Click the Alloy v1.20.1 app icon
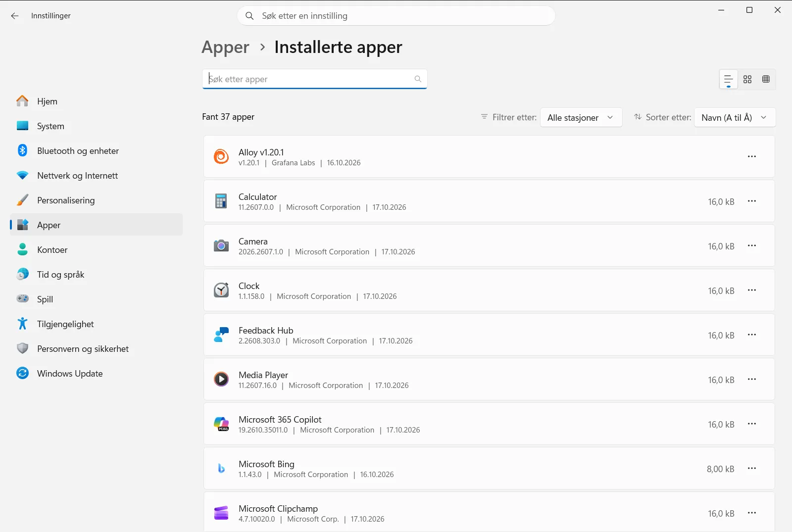792x532 pixels. [221, 156]
